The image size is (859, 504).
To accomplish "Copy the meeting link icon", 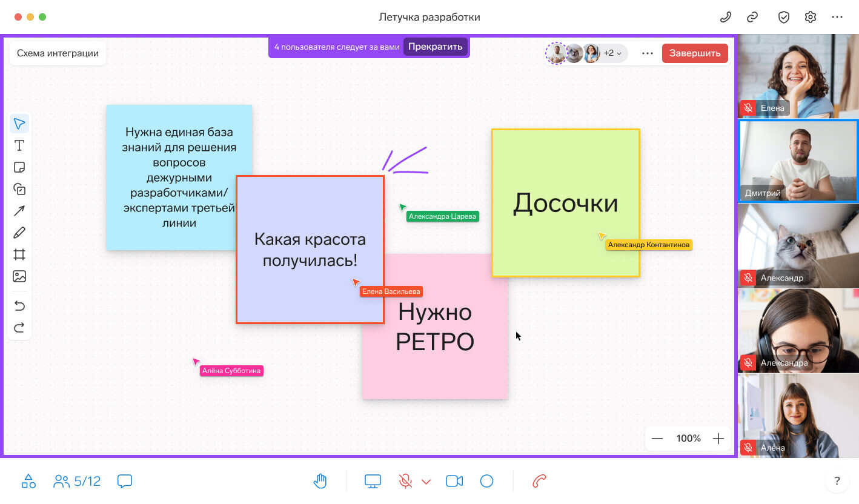I will pyautogui.click(x=752, y=17).
